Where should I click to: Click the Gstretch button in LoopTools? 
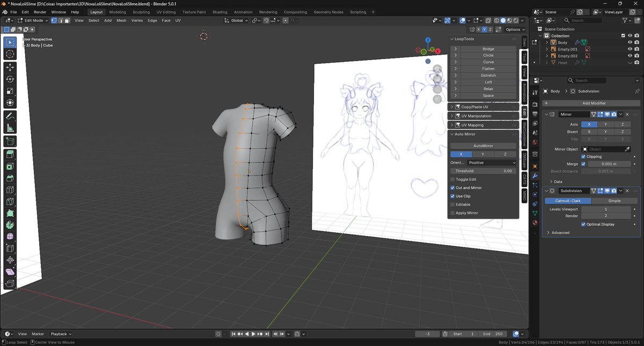(488, 76)
